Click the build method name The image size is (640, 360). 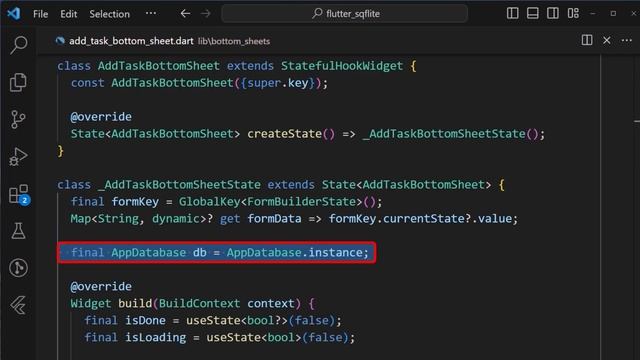tap(135, 303)
